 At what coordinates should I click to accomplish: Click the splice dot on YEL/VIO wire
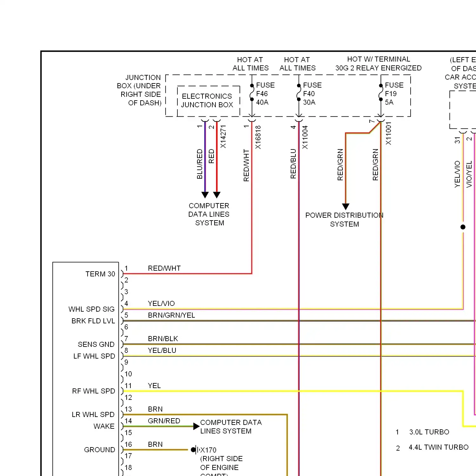point(463,227)
